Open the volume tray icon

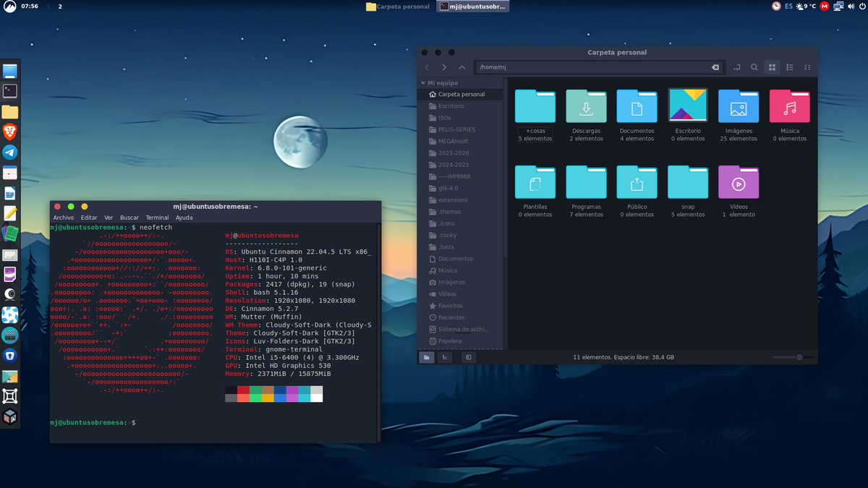[852, 7]
